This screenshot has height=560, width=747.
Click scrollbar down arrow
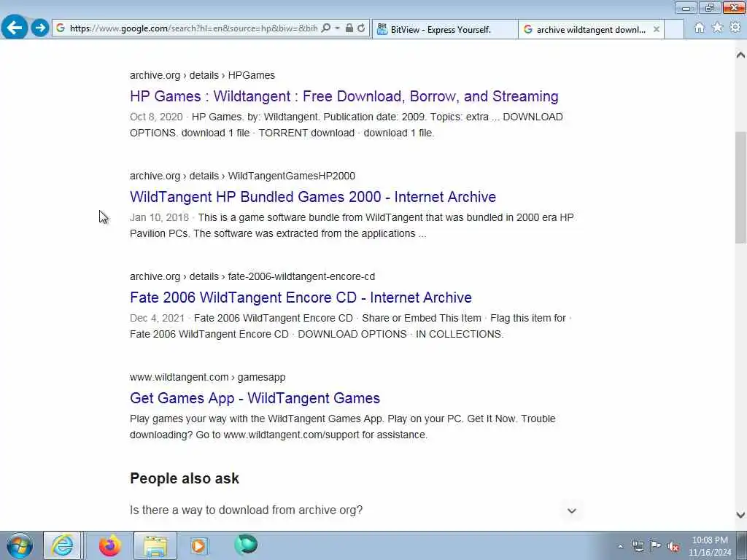point(740,515)
